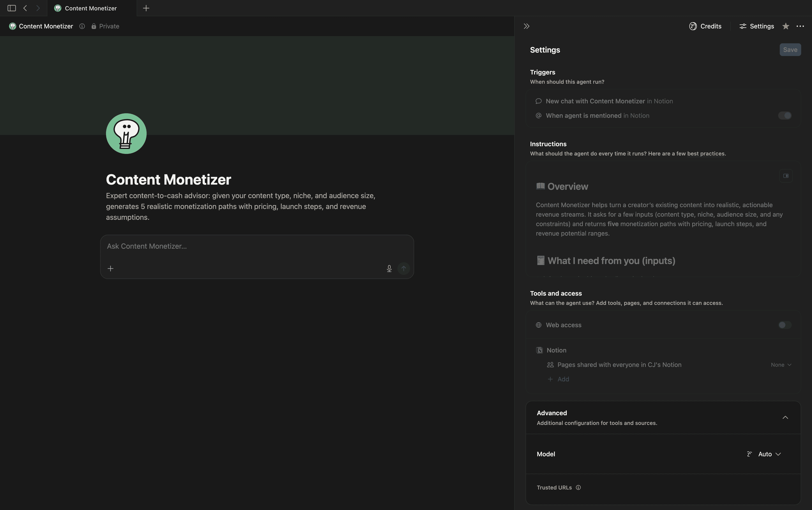Click the info icon beside the breadcrumb
This screenshot has width=812, height=510.
pos(82,26)
